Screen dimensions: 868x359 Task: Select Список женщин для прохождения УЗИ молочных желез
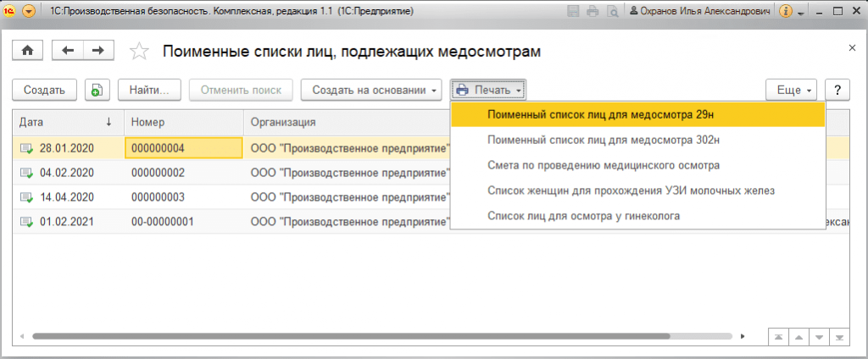point(637,191)
